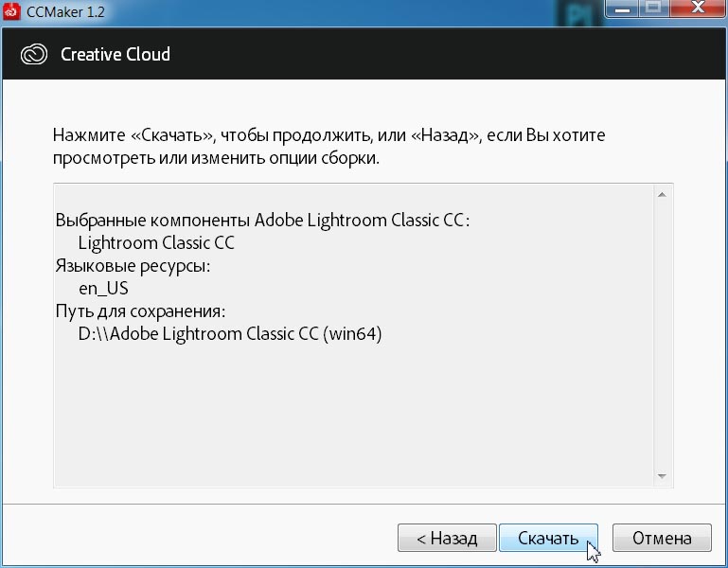The width and height of the screenshot is (728, 568).
Task: Click the "Путь для сохранения:" line
Action: (142, 311)
